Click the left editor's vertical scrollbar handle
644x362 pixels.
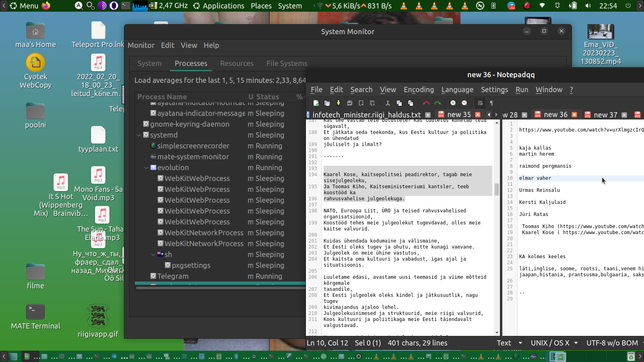pyautogui.click(x=497, y=189)
